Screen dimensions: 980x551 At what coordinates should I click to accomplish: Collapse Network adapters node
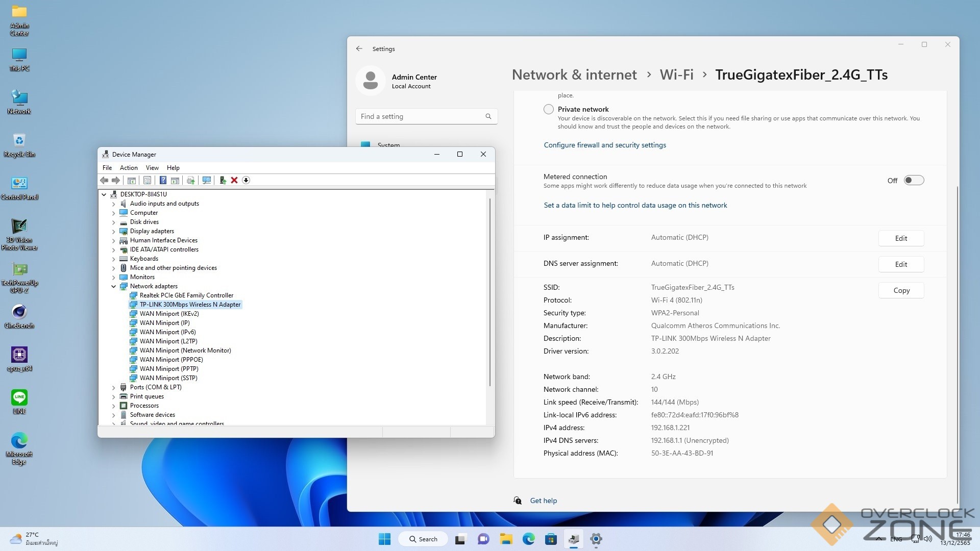coord(114,286)
